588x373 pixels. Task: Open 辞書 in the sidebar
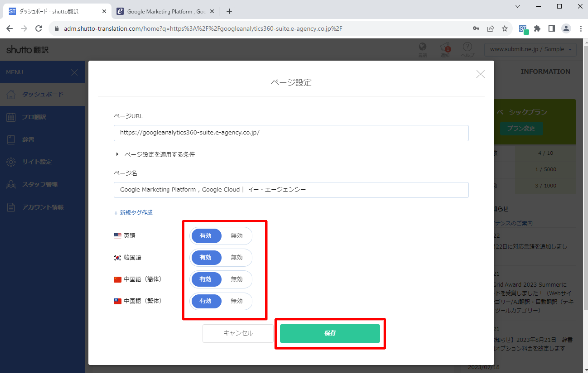click(43, 140)
